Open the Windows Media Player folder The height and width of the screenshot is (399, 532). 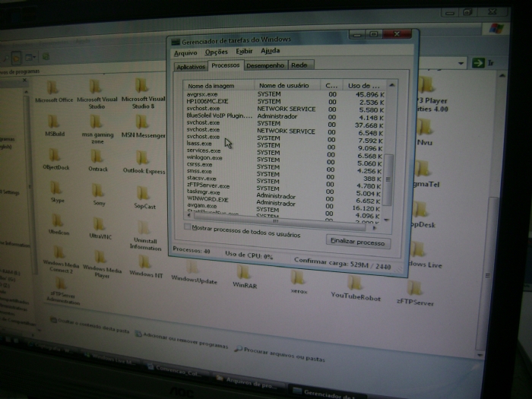[x=101, y=264]
